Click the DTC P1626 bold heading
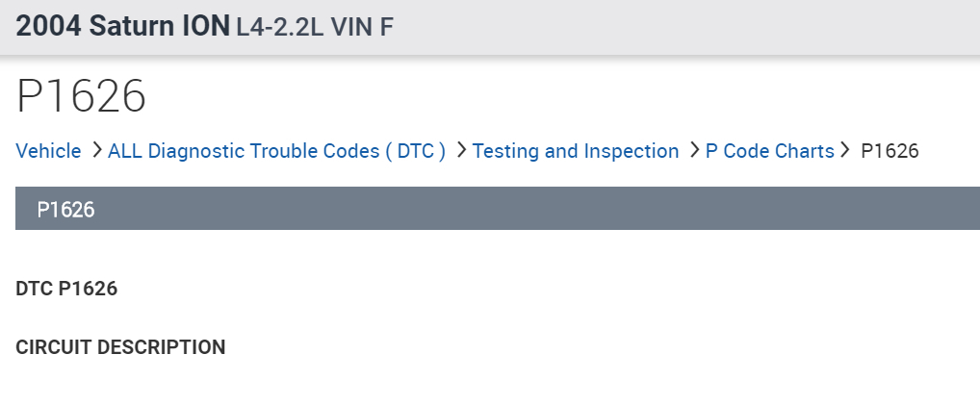Viewport: 980px width, 405px height. pyautogui.click(x=66, y=288)
